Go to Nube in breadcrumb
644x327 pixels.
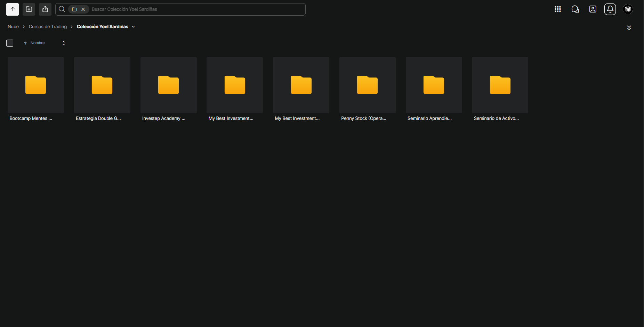point(13,27)
